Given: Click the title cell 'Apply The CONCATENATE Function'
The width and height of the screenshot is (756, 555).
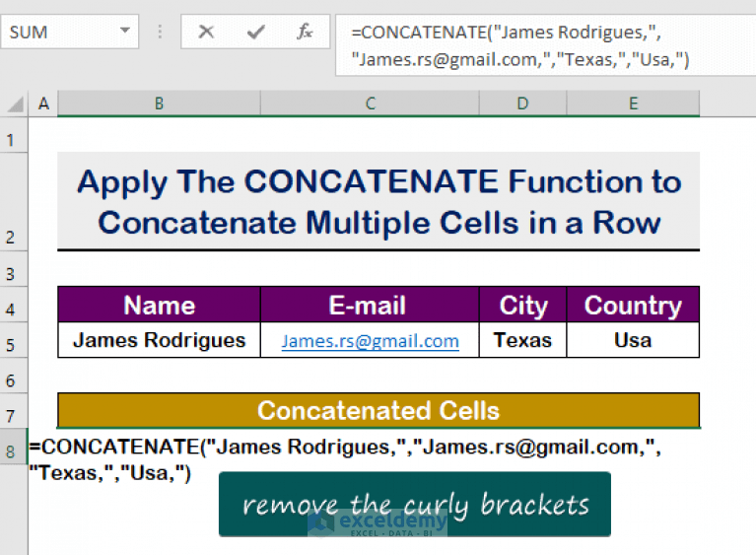Looking at the screenshot, I should click(x=378, y=201).
